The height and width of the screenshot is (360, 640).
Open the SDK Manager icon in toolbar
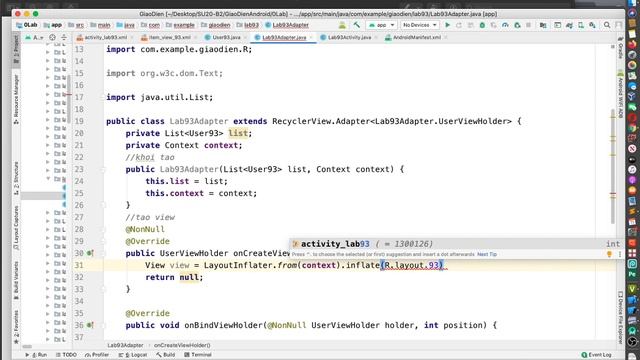pyautogui.click(x=592, y=25)
